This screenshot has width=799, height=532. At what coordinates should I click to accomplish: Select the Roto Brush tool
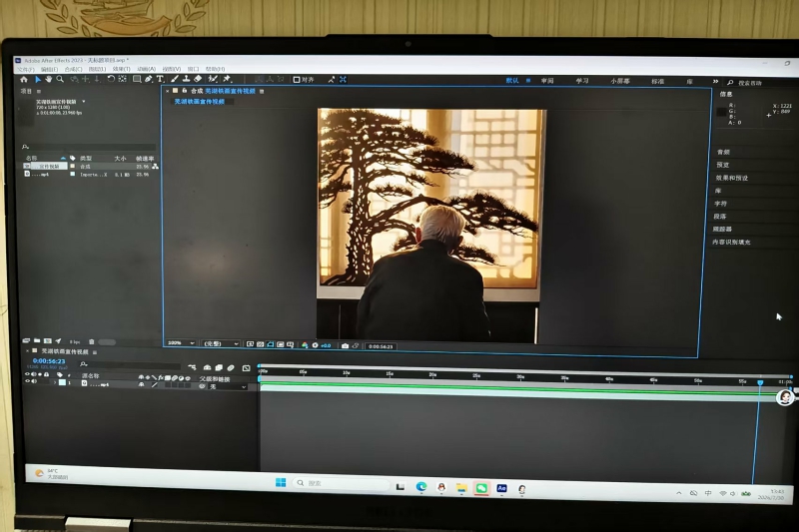(213, 79)
